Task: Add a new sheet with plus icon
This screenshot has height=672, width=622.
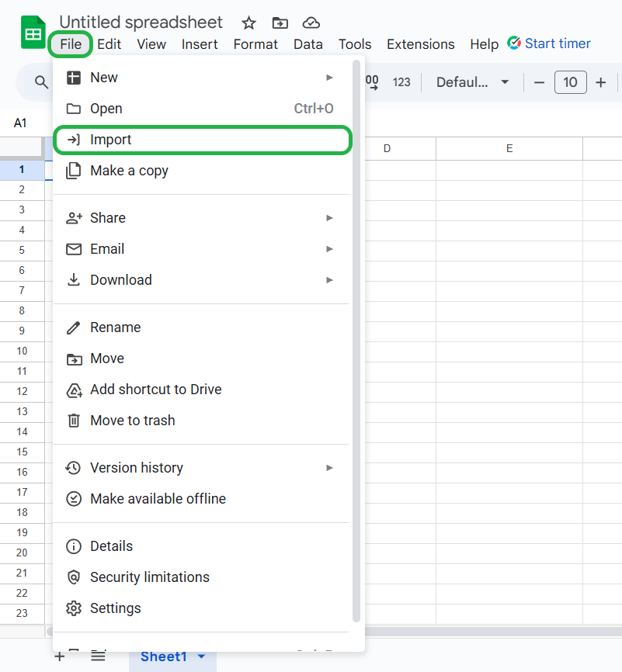Action: 60,656
